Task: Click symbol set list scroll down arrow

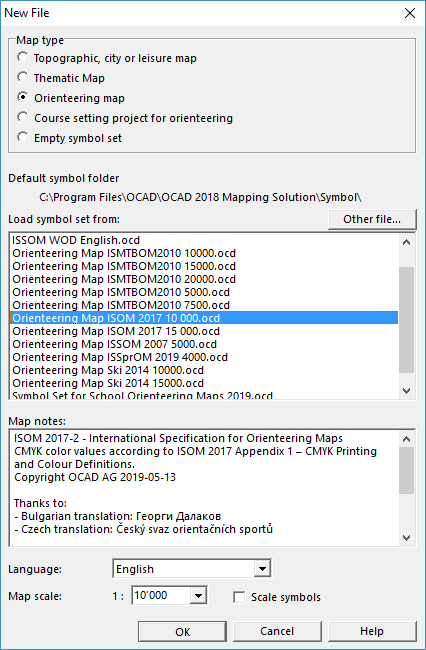Action: pos(407,390)
